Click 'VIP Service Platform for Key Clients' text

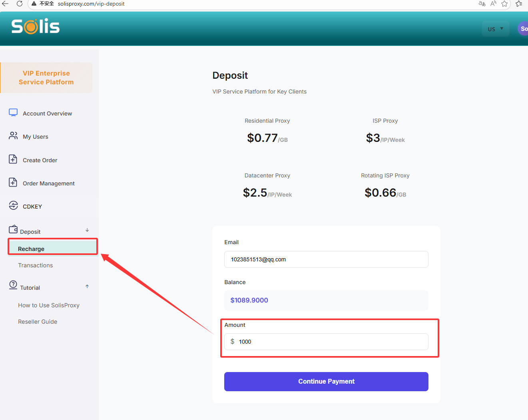(259, 92)
